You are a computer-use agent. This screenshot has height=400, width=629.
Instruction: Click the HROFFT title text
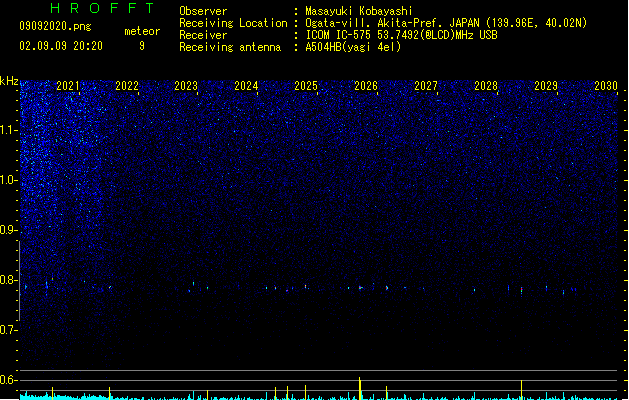[102, 8]
